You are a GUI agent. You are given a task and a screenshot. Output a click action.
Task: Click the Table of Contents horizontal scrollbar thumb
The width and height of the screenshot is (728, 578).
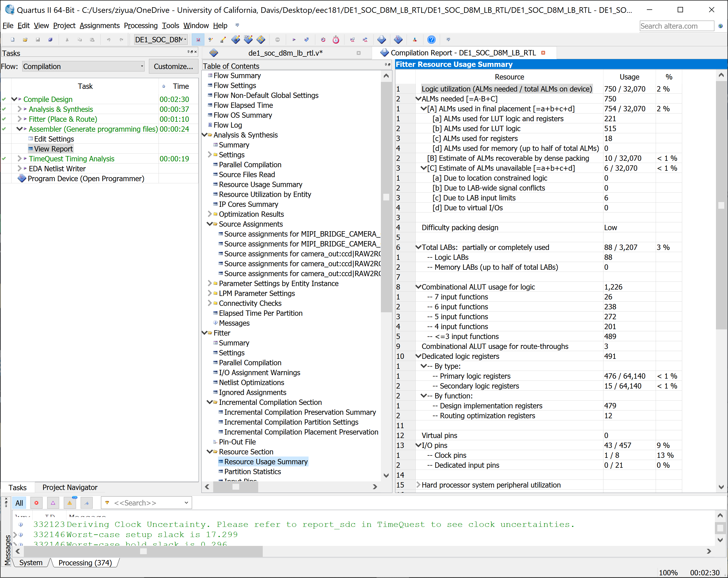[236, 486]
